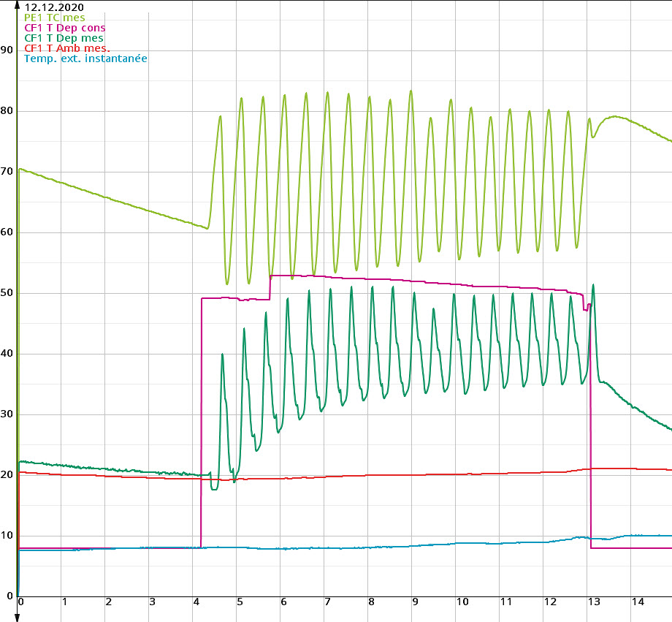Screen dimensions: 672x622
Task: Click the Y-axis label 60
Action: (7, 232)
